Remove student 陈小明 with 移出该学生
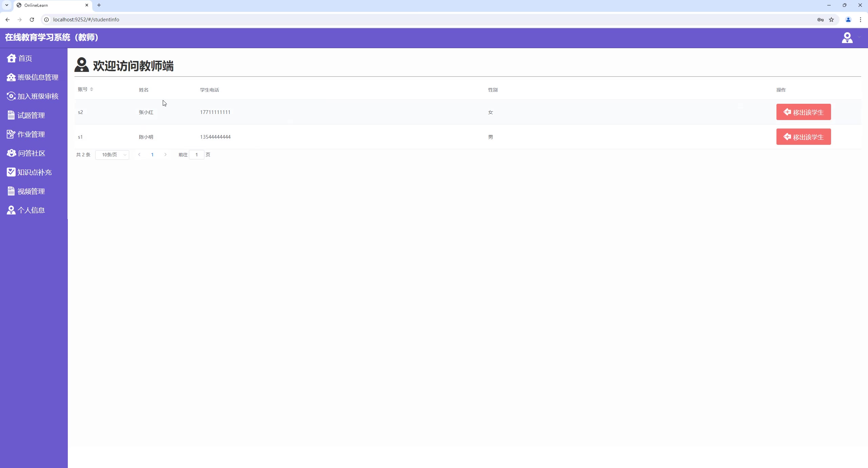This screenshot has height=468, width=868. tap(803, 137)
